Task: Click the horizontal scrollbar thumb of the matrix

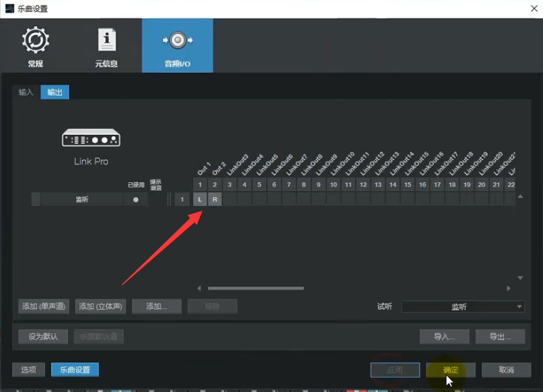Action: [255, 288]
